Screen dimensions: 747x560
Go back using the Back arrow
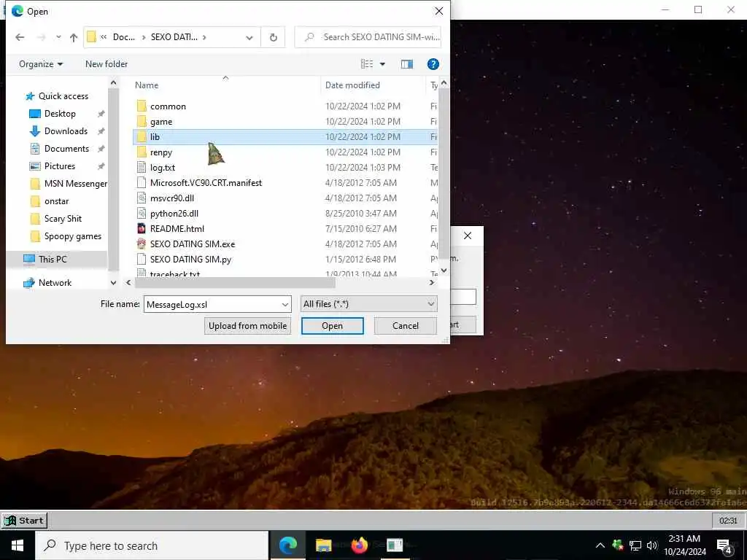tap(20, 37)
